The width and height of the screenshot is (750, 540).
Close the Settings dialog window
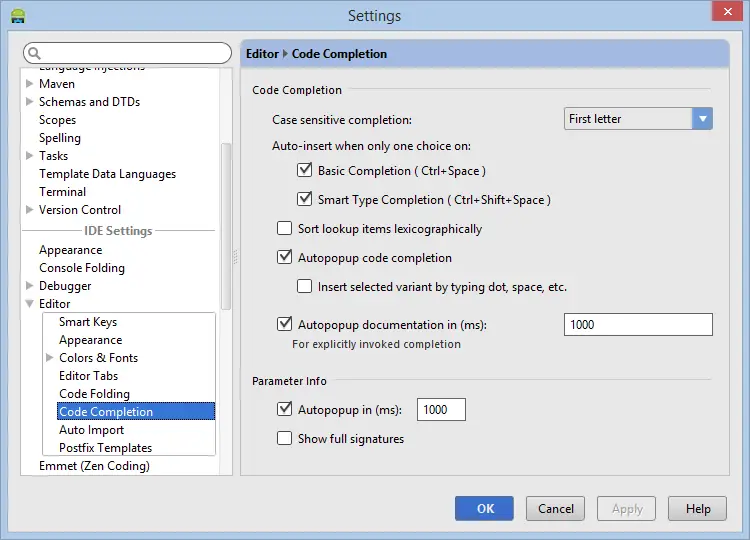pos(726,14)
